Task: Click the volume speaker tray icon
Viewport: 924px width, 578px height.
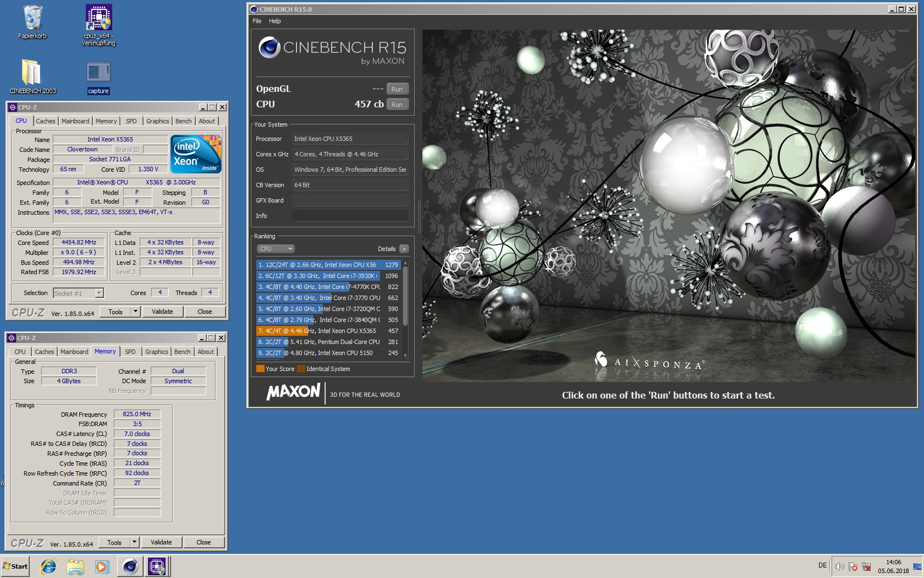Action: [x=839, y=566]
